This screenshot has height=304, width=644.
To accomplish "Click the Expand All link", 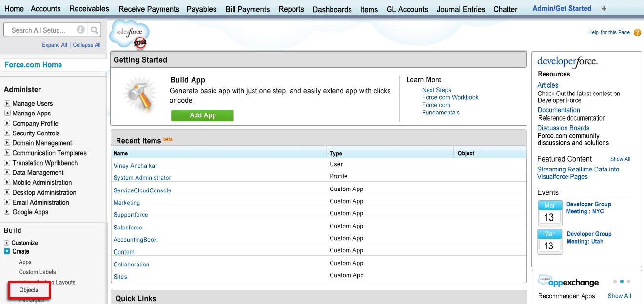I will coord(55,45).
